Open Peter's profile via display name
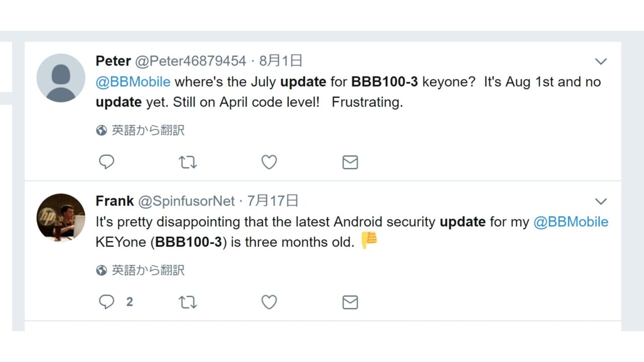The width and height of the screenshot is (644, 362). [113, 61]
